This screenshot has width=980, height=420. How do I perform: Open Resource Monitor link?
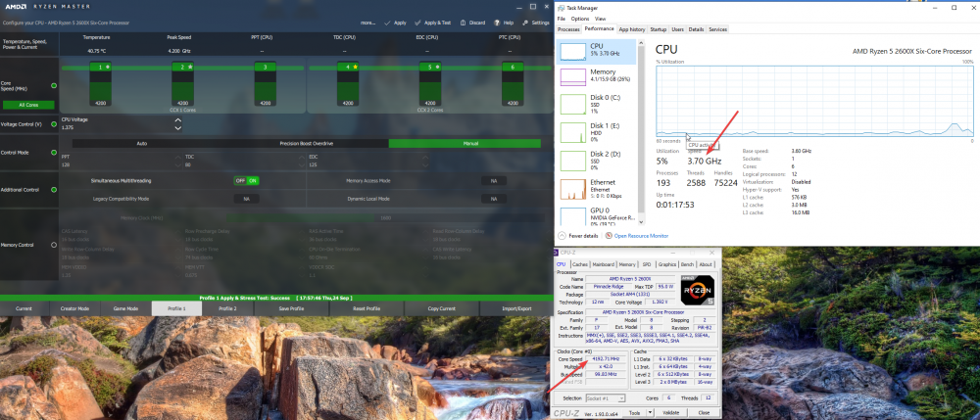coord(641,236)
